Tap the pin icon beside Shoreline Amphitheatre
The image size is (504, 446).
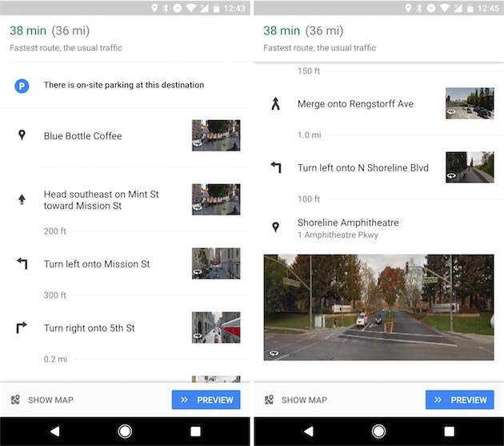point(275,227)
